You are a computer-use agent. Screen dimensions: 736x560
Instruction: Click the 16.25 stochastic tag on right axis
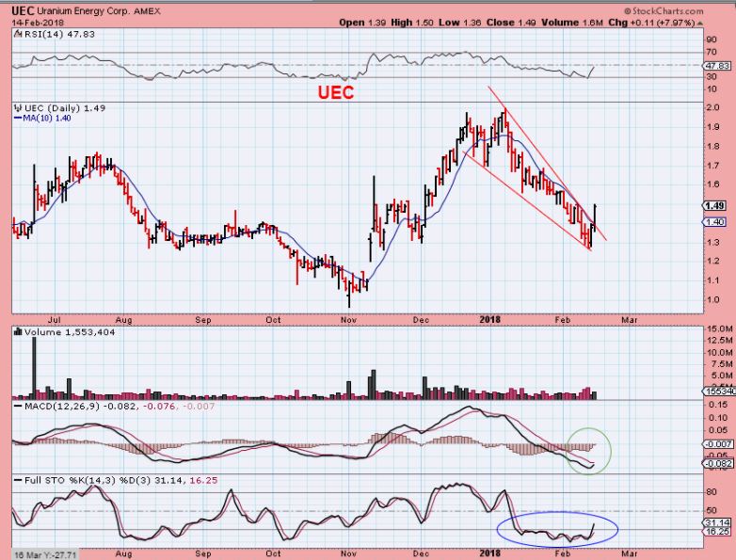(717, 532)
